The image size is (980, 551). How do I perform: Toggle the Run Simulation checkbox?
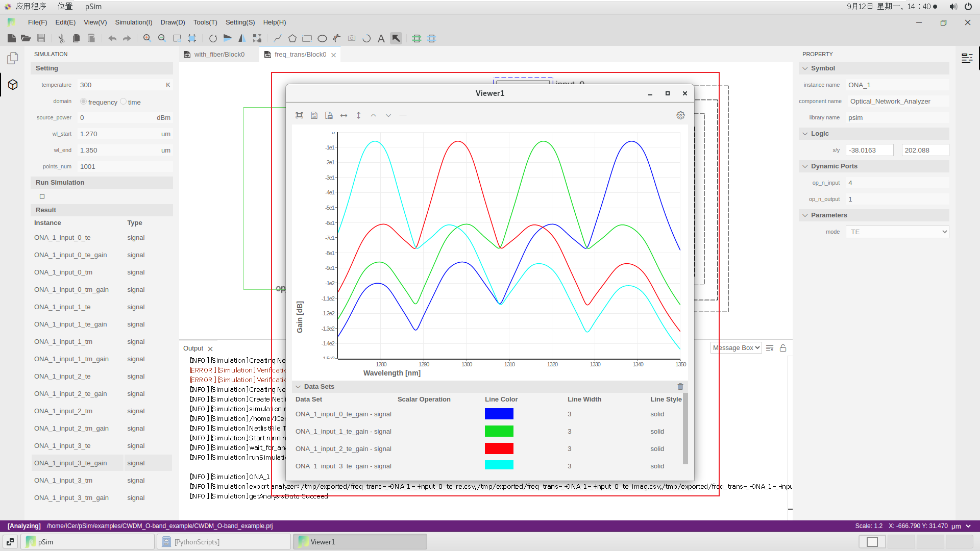[42, 196]
